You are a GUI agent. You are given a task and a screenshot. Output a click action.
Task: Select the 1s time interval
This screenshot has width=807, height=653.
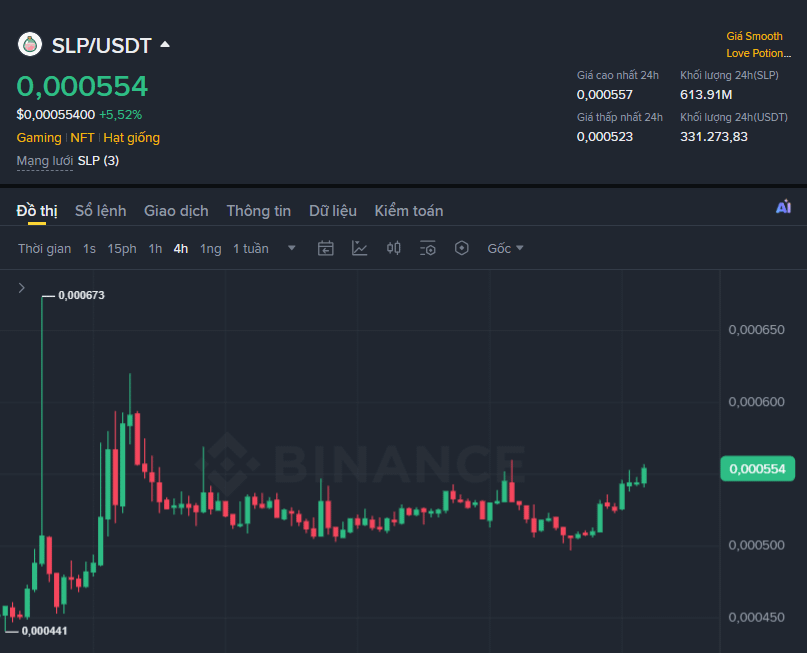coord(90,249)
